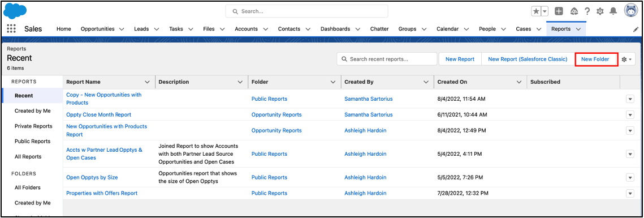Go to the Home tab
Viewport: 644px width, 218px height.
(x=64, y=29)
